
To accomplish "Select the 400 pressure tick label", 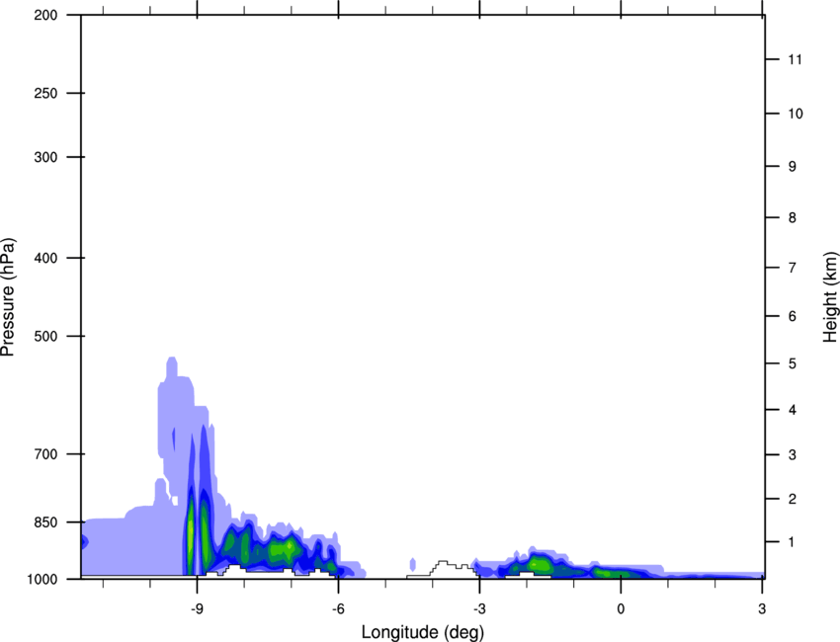I will (45, 258).
